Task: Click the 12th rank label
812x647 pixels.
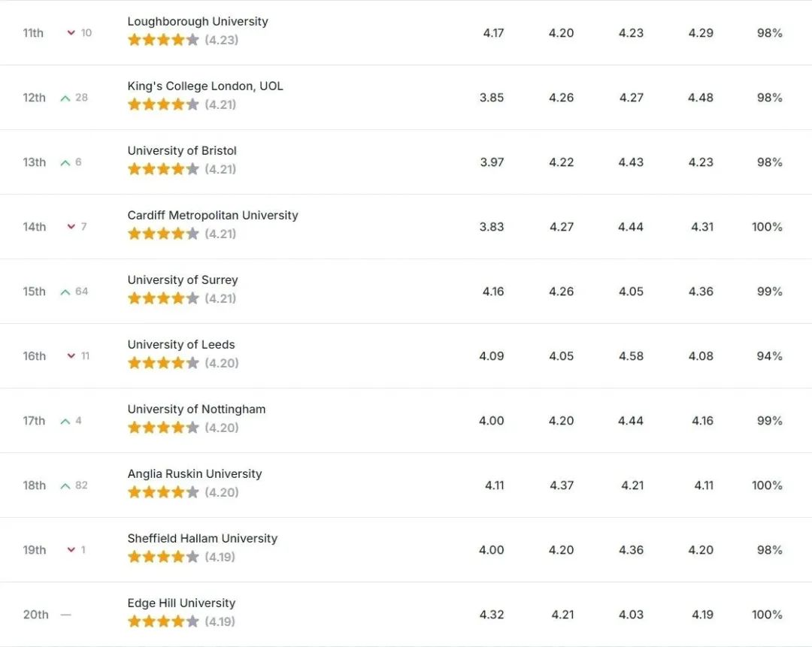Action: tap(34, 97)
